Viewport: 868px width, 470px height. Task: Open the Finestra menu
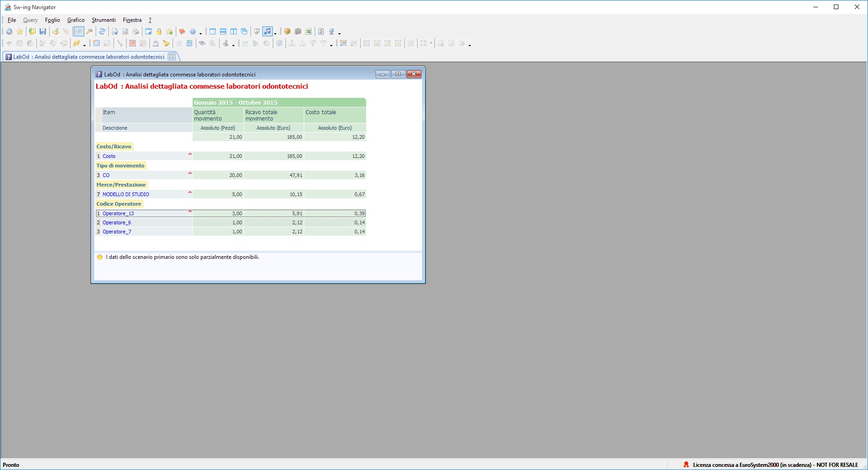(132, 20)
